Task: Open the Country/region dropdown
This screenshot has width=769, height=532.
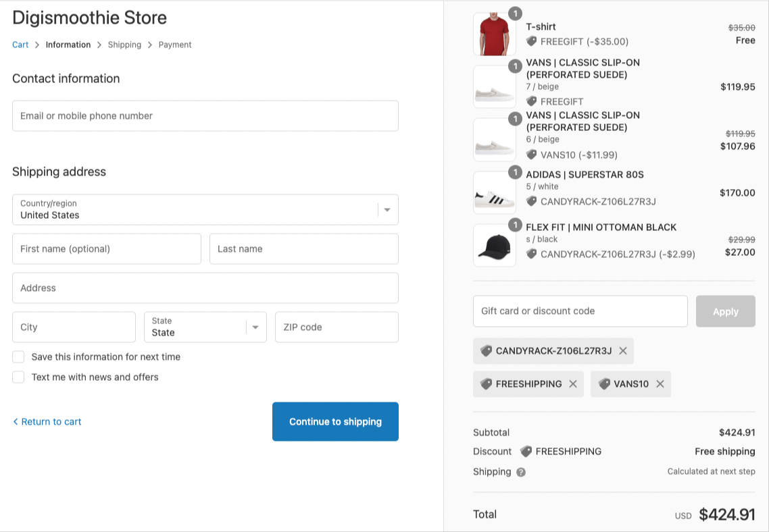Action: [205, 210]
